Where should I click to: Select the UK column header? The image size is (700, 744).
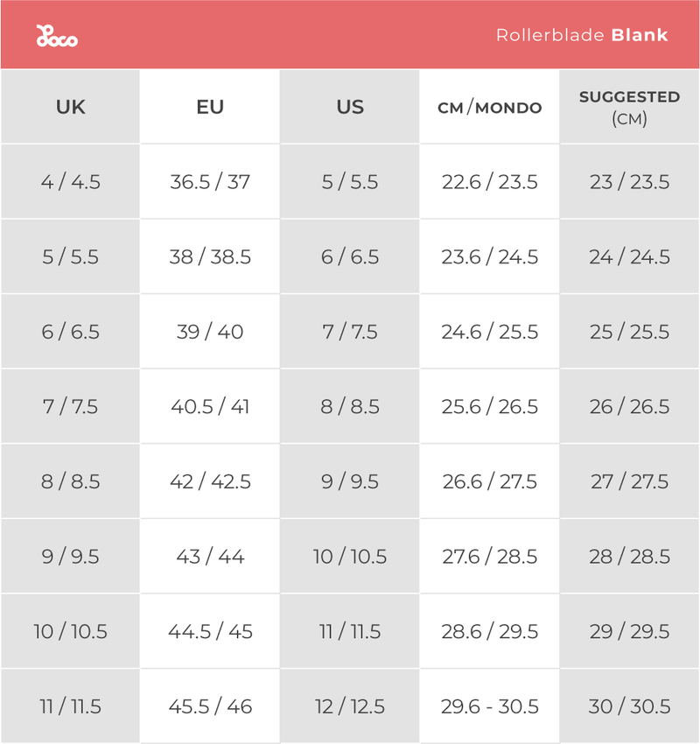click(x=70, y=107)
